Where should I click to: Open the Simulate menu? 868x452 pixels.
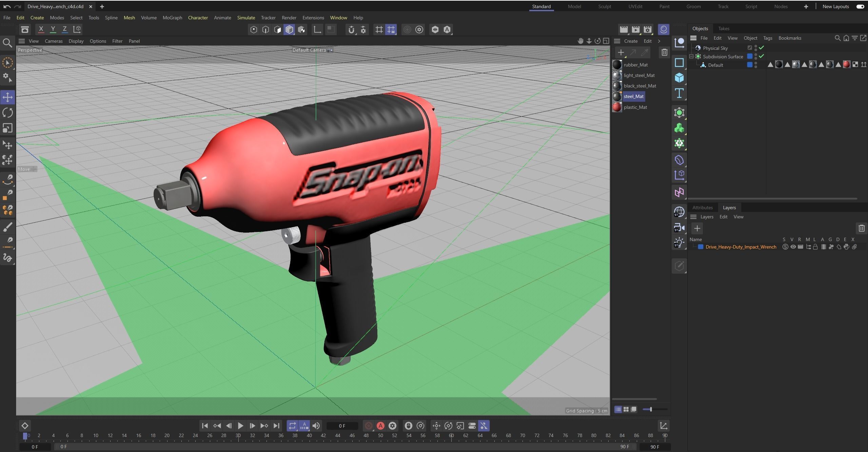[x=246, y=18]
